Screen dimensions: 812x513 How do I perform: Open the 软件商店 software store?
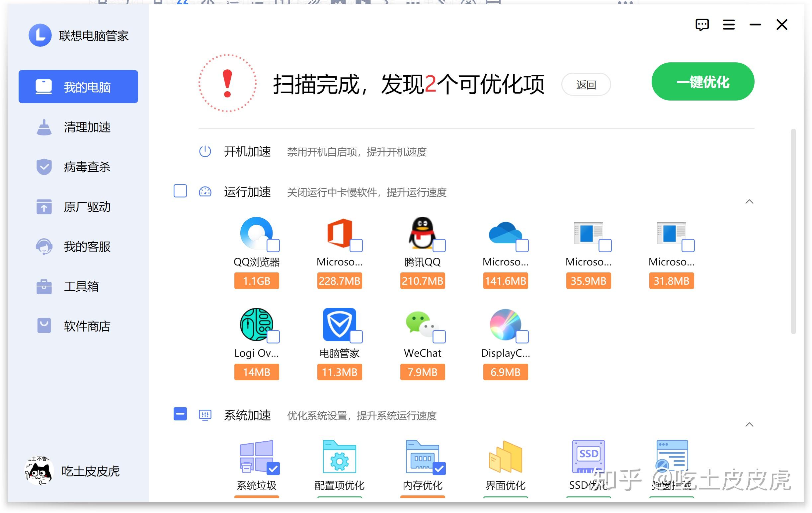pyautogui.click(x=78, y=326)
